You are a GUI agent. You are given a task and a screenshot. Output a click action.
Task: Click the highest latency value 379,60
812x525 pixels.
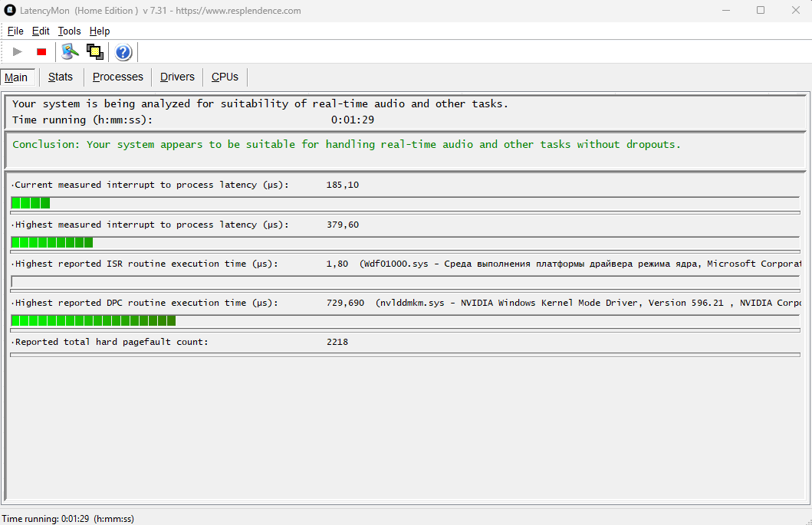[342, 225]
